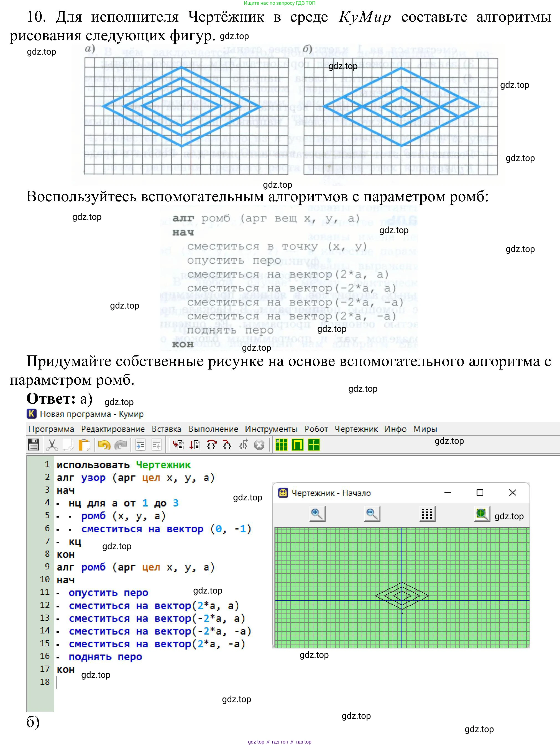Click the increase indent icon
This screenshot has height=746, width=560.
tap(140, 445)
